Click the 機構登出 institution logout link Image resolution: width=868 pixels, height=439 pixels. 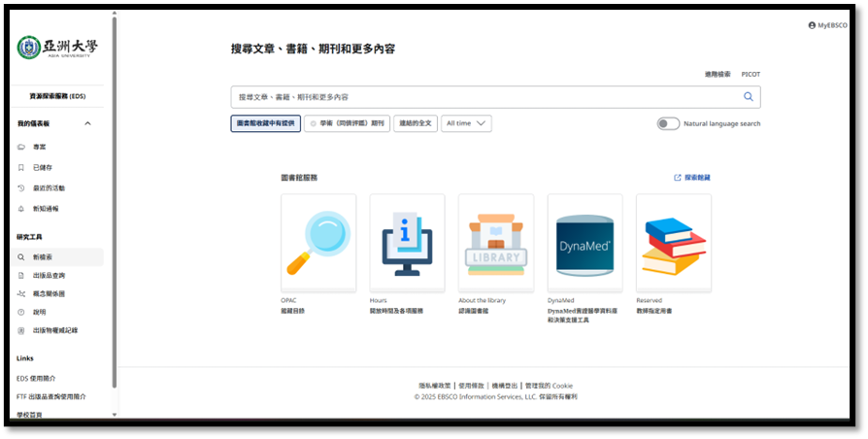(505, 386)
